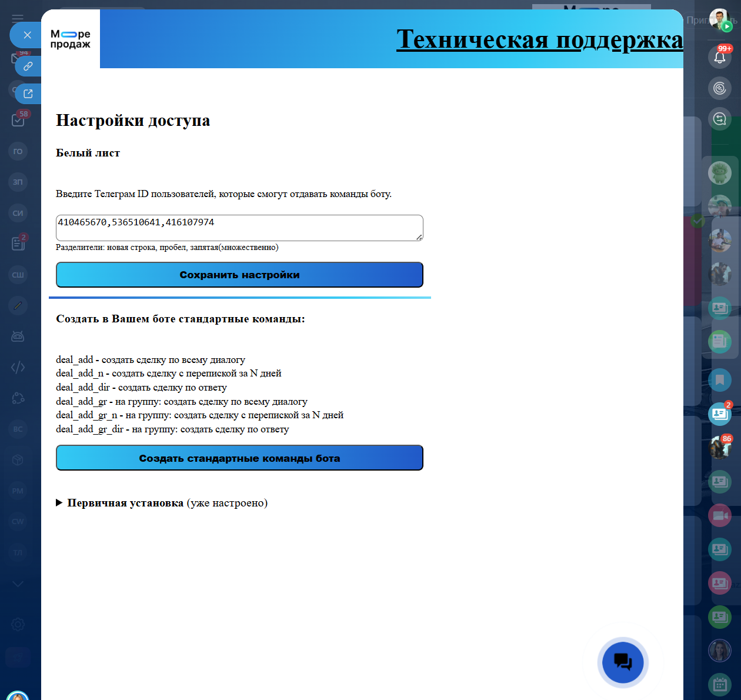The height and width of the screenshot is (700, 741).
Task: Open the ВС sidebar item
Action: pos(18,429)
